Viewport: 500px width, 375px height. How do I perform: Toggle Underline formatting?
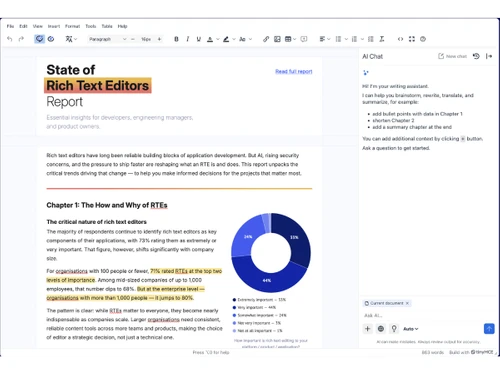199,39
